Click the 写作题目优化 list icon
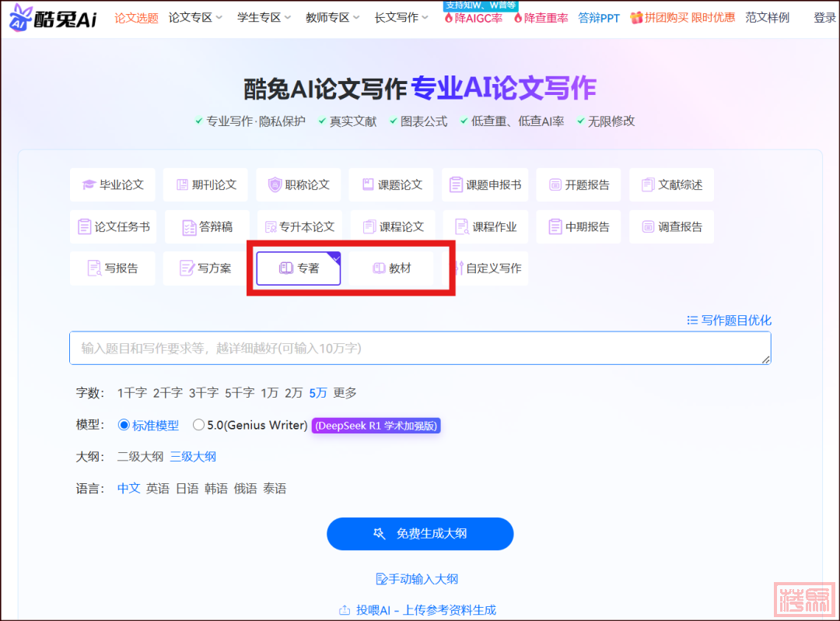This screenshot has width=840, height=621. tap(692, 321)
